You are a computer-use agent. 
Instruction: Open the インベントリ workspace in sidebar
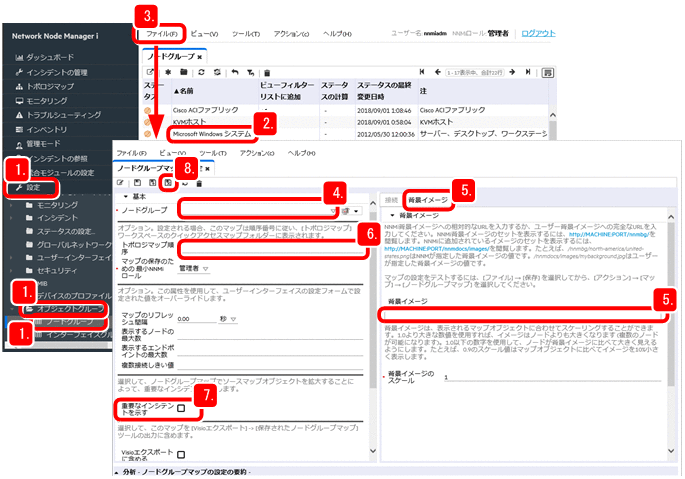tap(41, 129)
